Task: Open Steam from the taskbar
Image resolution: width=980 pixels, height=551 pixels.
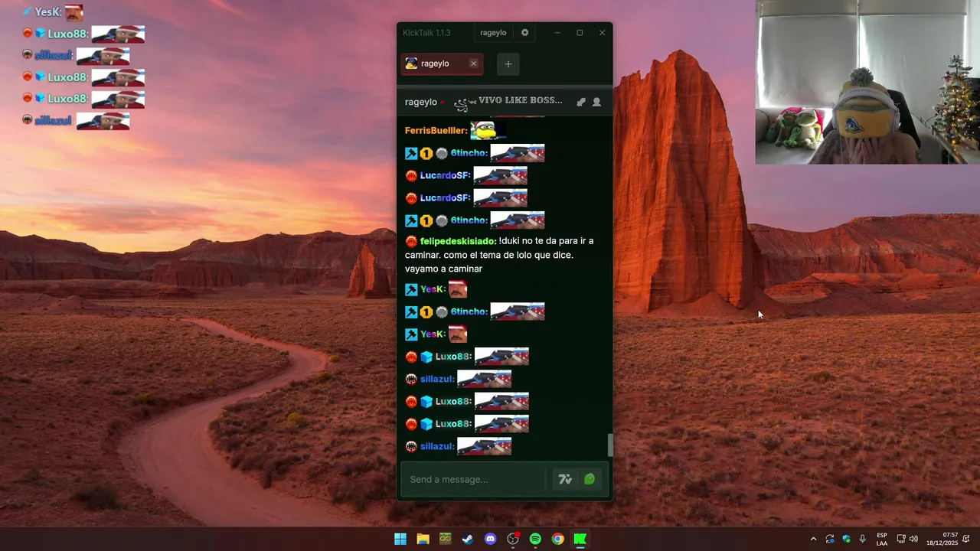Action: pyautogui.click(x=467, y=539)
